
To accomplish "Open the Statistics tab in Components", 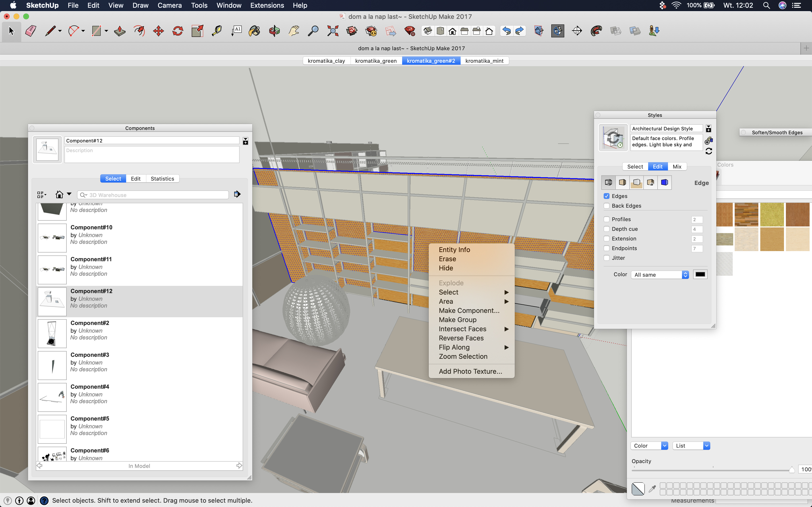I will click(162, 179).
